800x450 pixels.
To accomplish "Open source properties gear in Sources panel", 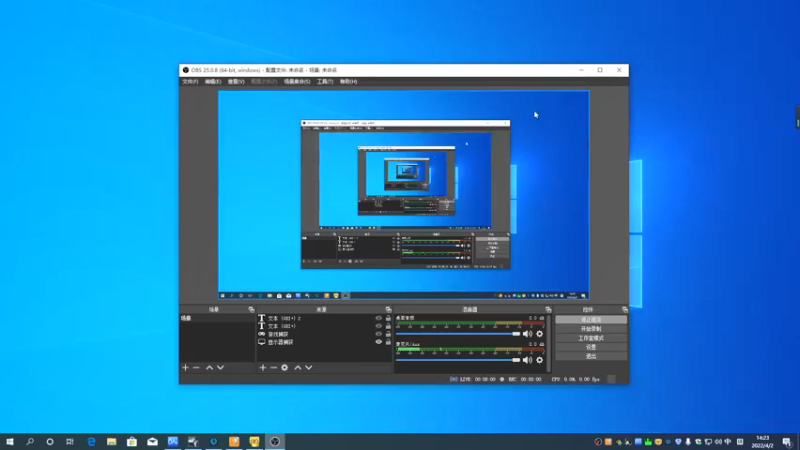I will coord(285,367).
